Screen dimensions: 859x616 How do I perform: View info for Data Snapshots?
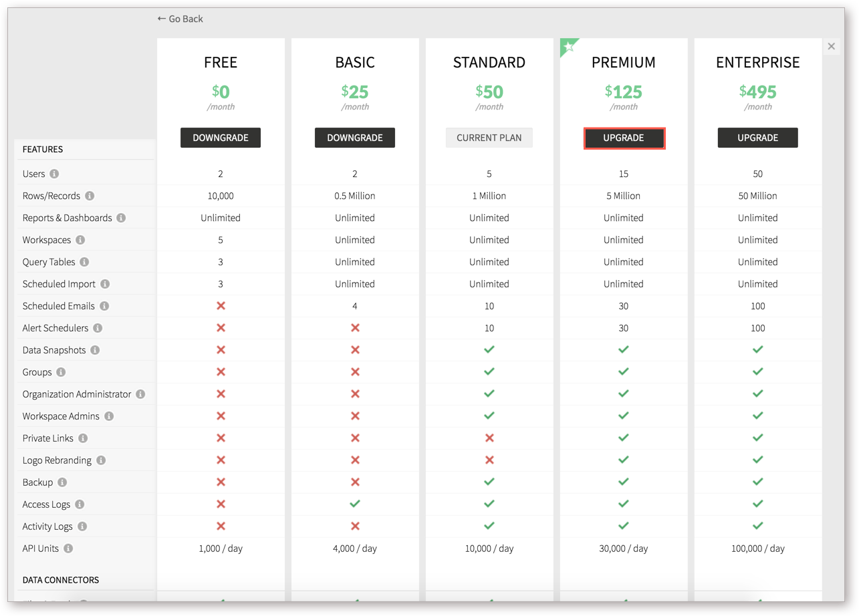tap(95, 349)
